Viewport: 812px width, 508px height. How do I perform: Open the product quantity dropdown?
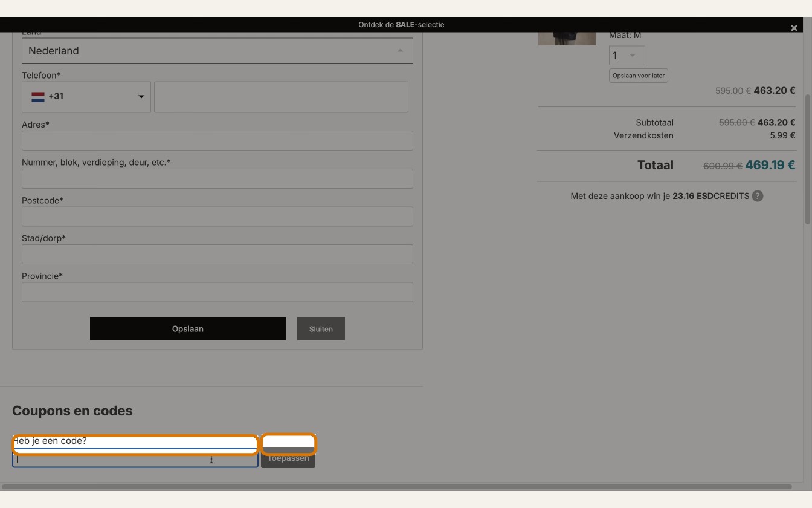click(x=627, y=56)
